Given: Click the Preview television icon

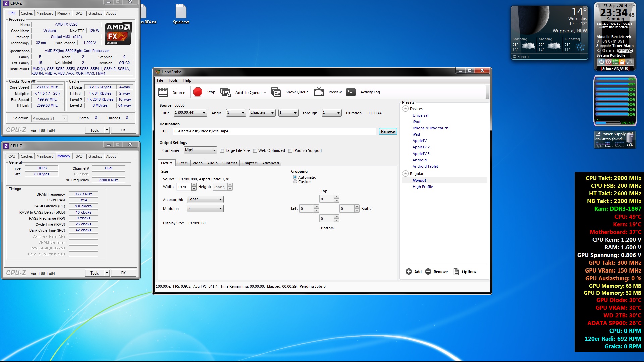Looking at the screenshot, I should coord(319,92).
